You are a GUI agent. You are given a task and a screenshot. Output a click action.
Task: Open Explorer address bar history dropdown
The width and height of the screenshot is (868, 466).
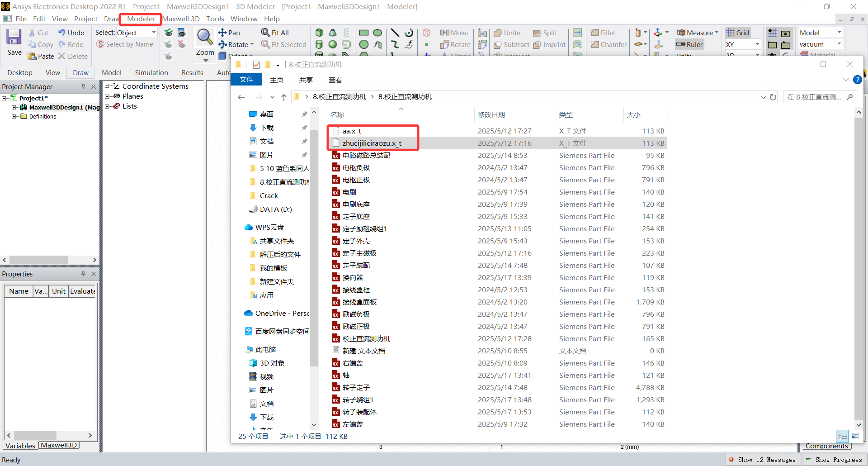tap(763, 97)
